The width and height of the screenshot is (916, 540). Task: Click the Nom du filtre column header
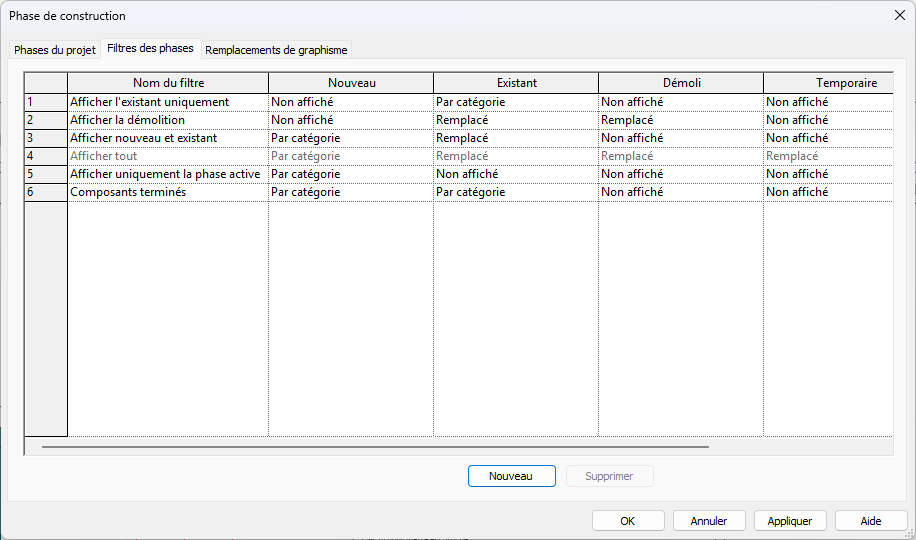tap(167, 83)
